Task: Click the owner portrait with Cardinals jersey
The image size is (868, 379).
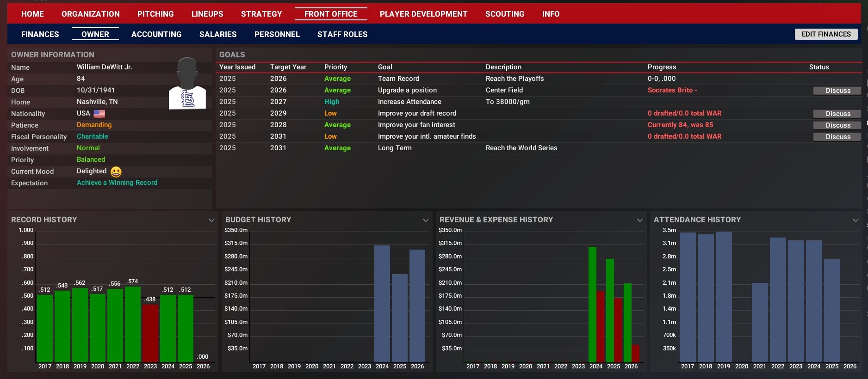Action: click(187, 84)
